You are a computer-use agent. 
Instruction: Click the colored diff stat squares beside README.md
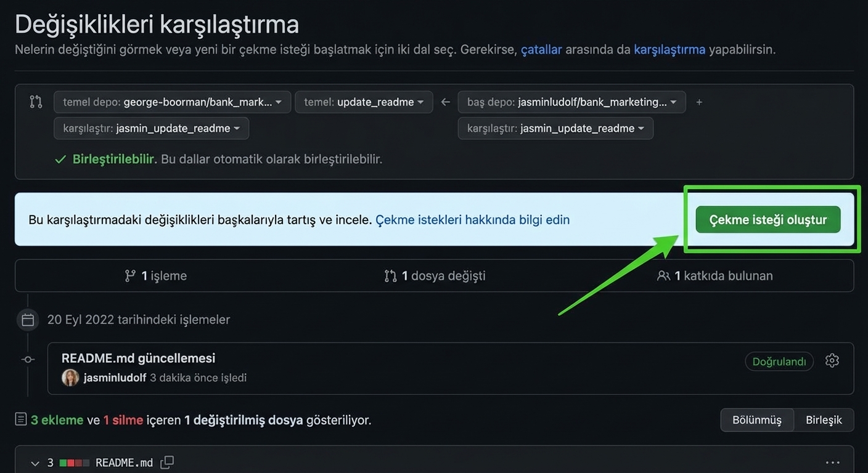(73, 462)
